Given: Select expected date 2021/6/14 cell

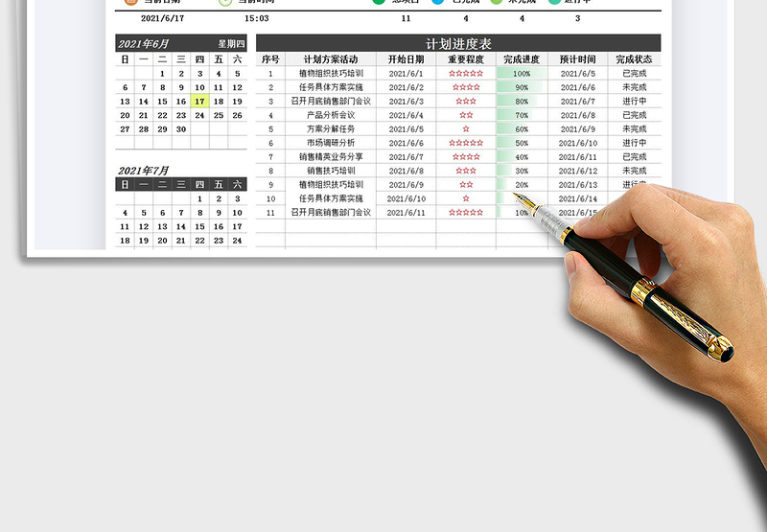Looking at the screenshot, I should click(578, 198).
